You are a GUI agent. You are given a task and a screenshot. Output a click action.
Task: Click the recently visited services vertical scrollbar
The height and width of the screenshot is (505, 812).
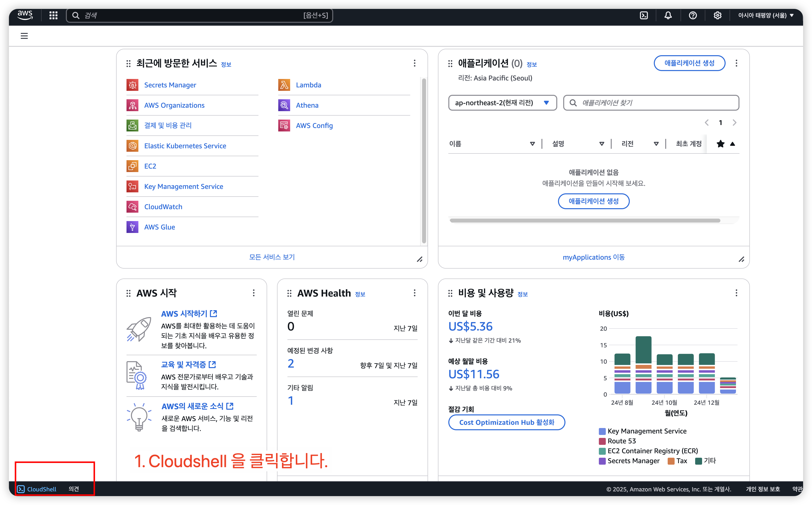click(x=424, y=160)
